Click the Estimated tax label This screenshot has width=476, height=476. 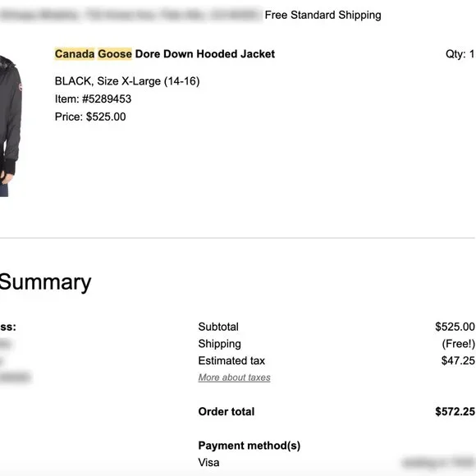coord(231,360)
